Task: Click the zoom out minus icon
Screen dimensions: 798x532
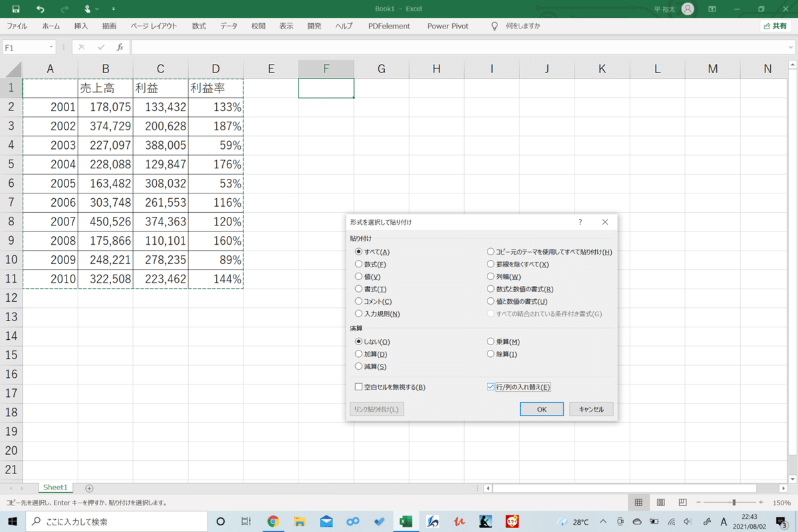Action: click(698, 503)
